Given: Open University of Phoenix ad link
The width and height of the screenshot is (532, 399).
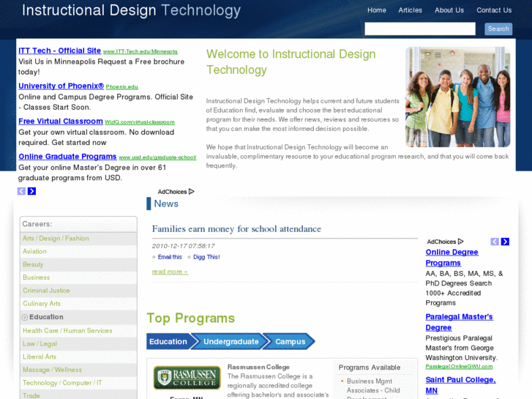Looking at the screenshot, I should tap(61, 86).
